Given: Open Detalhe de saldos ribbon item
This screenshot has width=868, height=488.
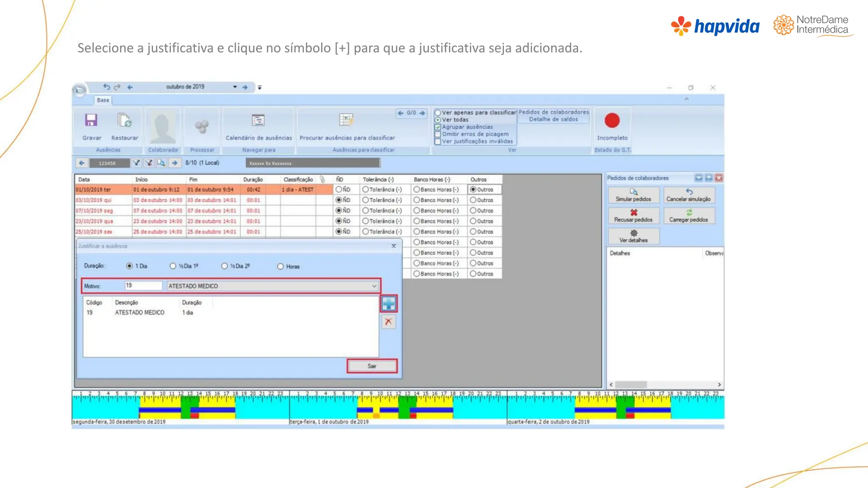Looking at the screenshot, I should [554, 119].
